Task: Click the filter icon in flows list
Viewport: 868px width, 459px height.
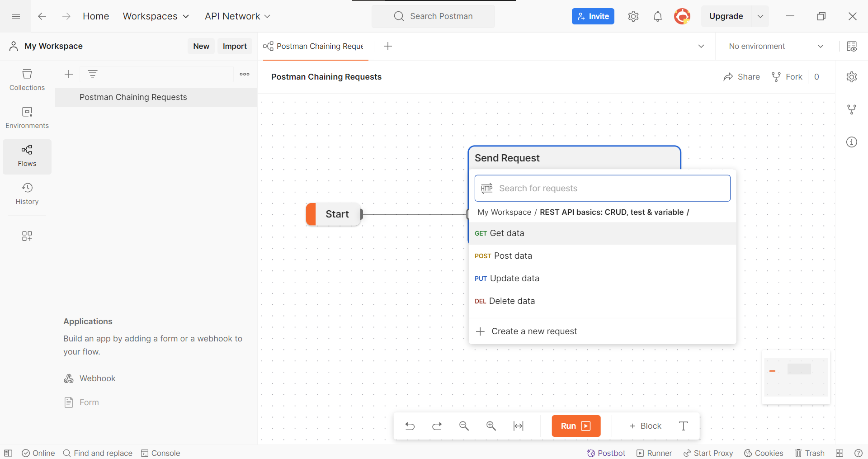Action: (93, 74)
